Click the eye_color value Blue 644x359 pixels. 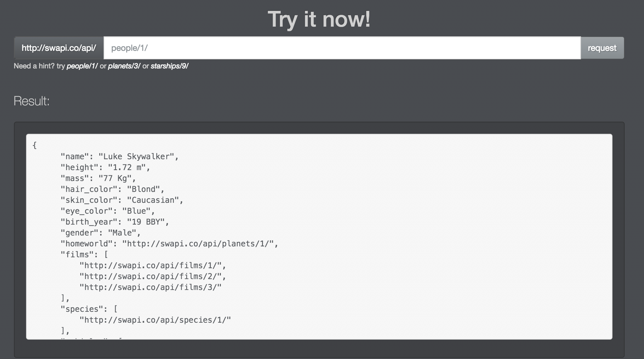coord(139,211)
